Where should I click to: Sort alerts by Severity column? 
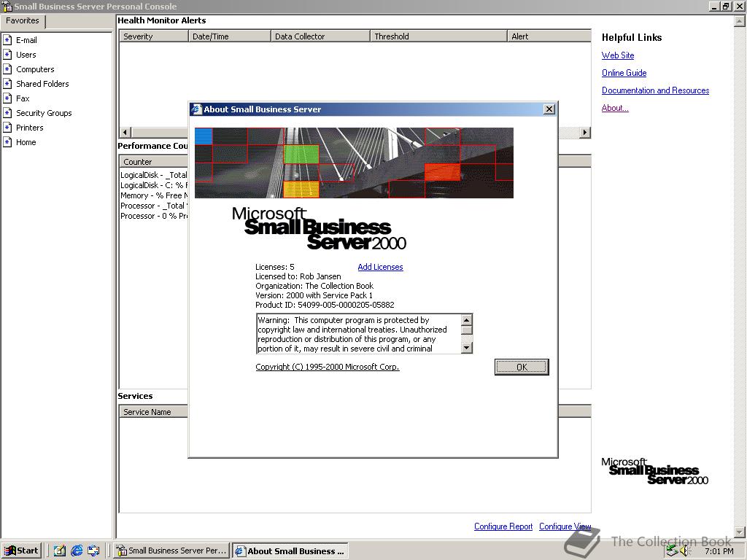[153, 36]
